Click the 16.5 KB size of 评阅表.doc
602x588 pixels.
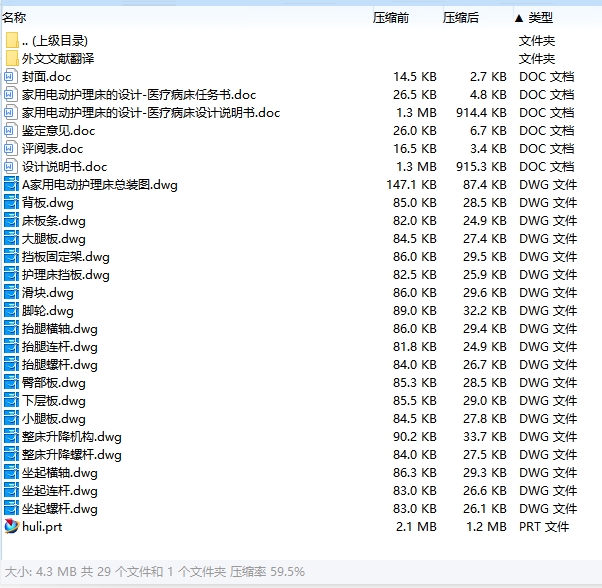(415, 149)
